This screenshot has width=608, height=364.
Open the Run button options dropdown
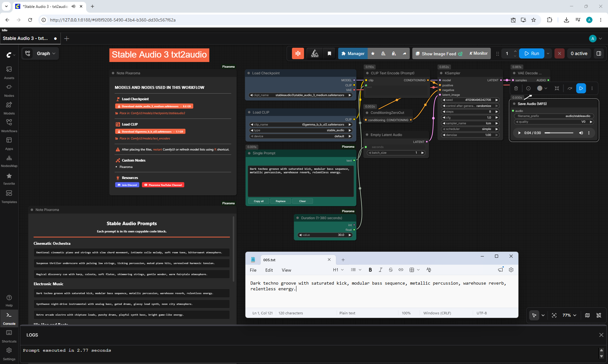click(548, 53)
